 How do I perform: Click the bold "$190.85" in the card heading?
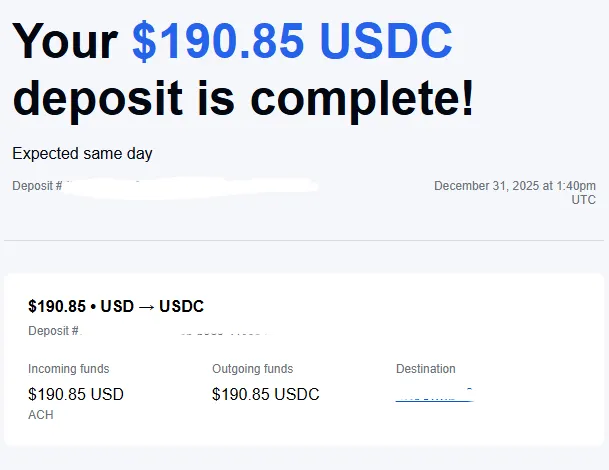click(57, 307)
